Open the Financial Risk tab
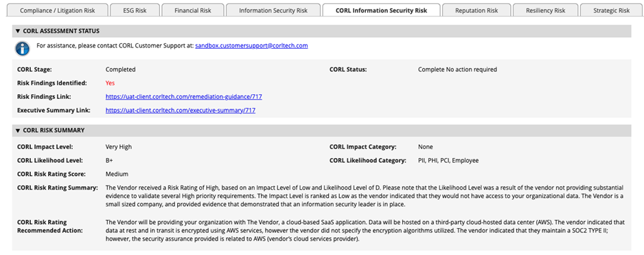 pos(193,10)
